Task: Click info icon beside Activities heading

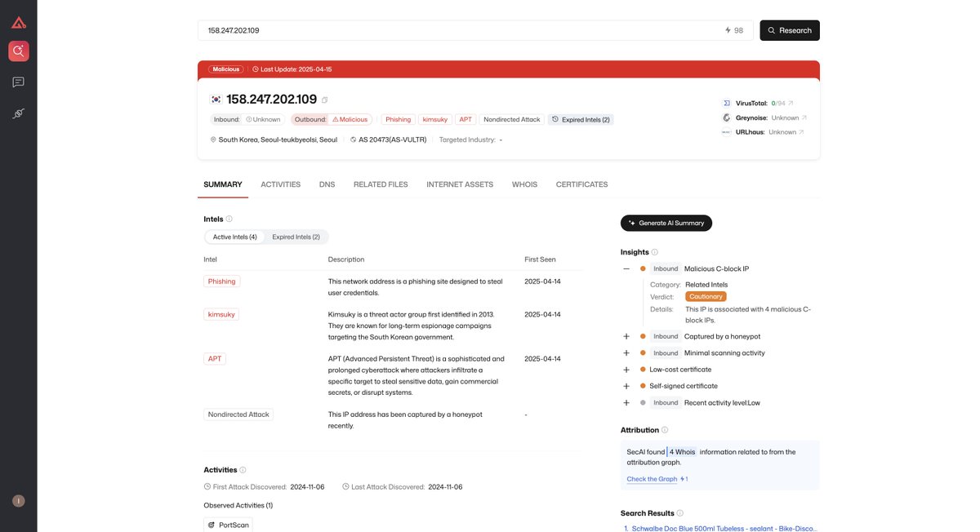Action: coord(243,470)
